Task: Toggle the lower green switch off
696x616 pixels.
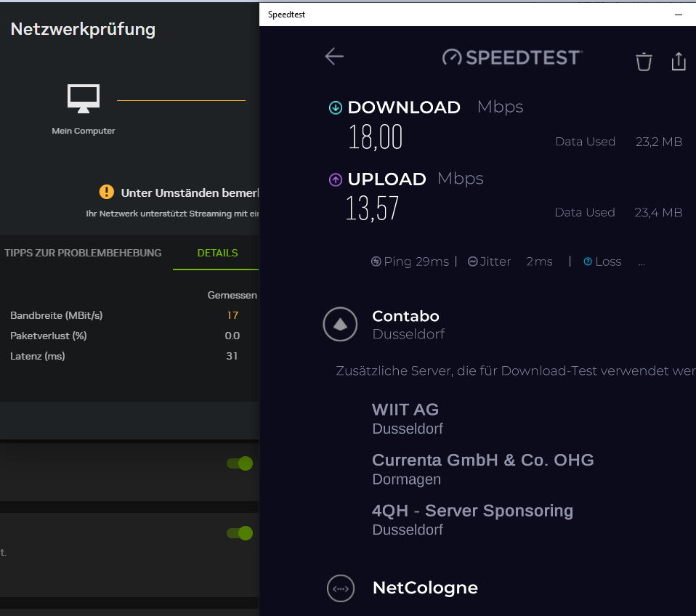Action: (240, 533)
